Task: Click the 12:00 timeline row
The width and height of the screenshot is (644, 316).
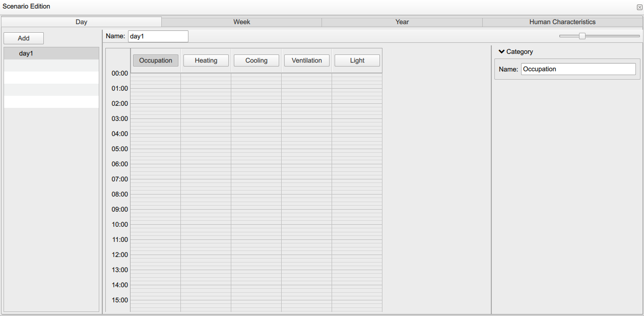Action: pos(252,255)
